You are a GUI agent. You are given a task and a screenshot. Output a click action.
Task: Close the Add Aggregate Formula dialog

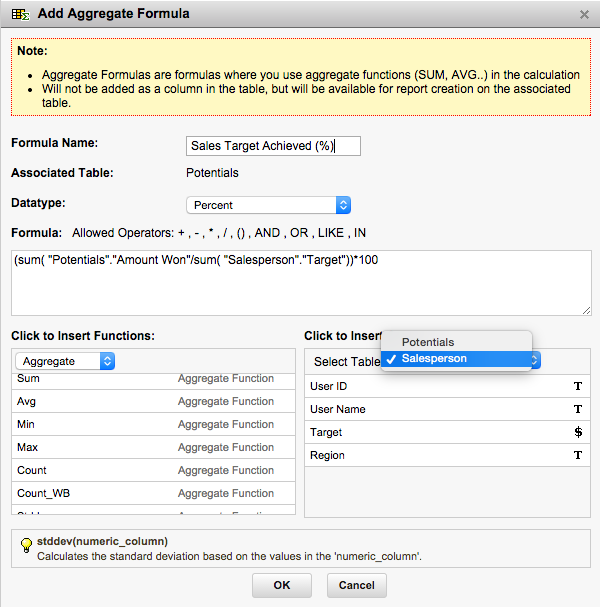pos(584,14)
